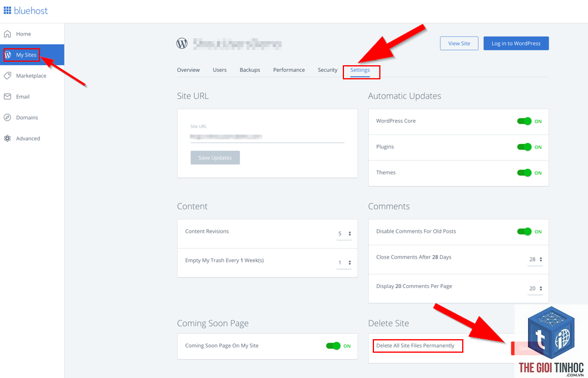Open Advanced in the sidebar
588x378 pixels.
[32, 138]
